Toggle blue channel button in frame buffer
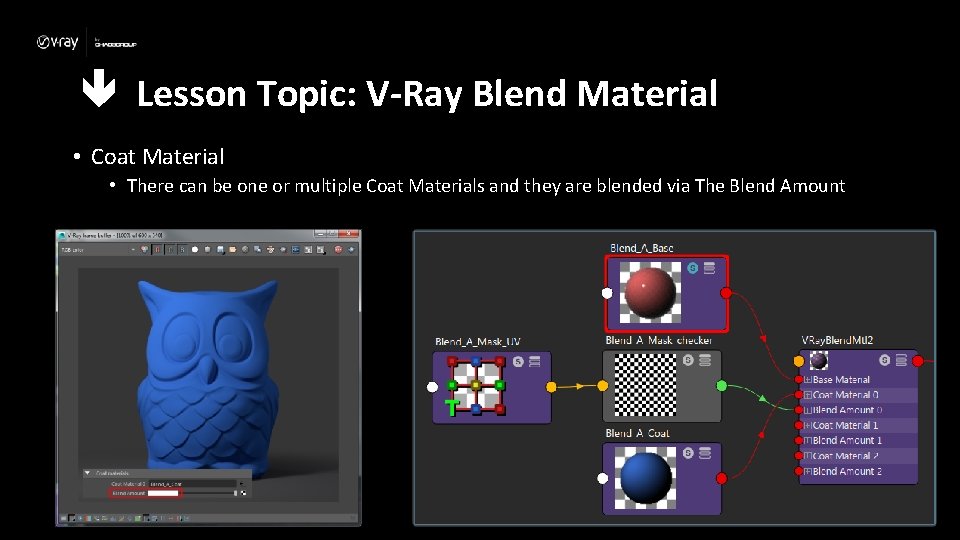The height and width of the screenshot is (540, 960). pos(182,250)
